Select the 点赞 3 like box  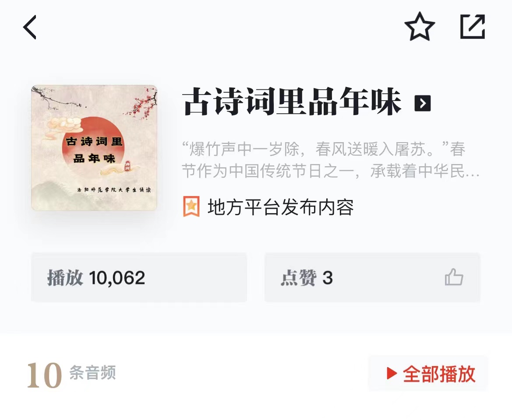pos(372,277)
